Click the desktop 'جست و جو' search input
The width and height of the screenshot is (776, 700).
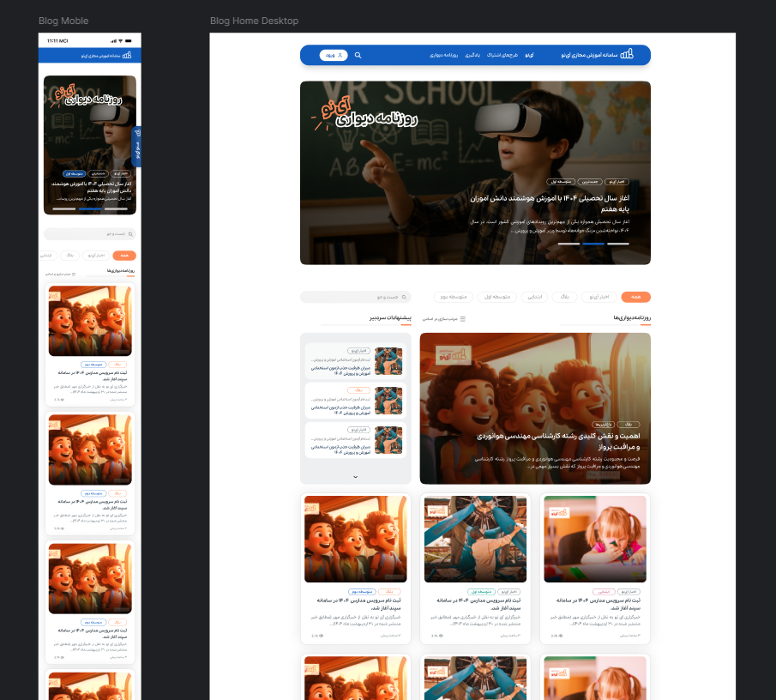tap(352, 297)
